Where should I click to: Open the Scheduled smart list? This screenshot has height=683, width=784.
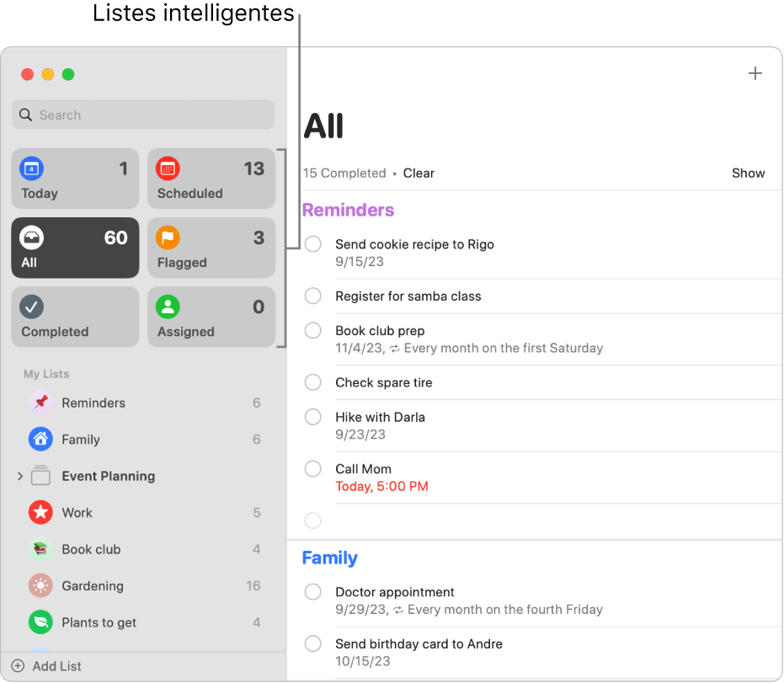click(x=211, y=179)
